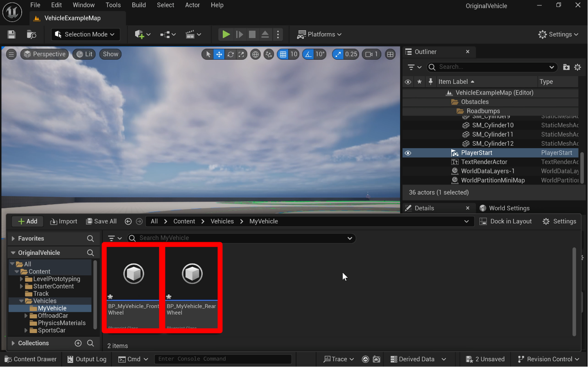Open the main toolbar Settings menu
This screenshot has width=588, height=367.
click(x=558, y=34)
